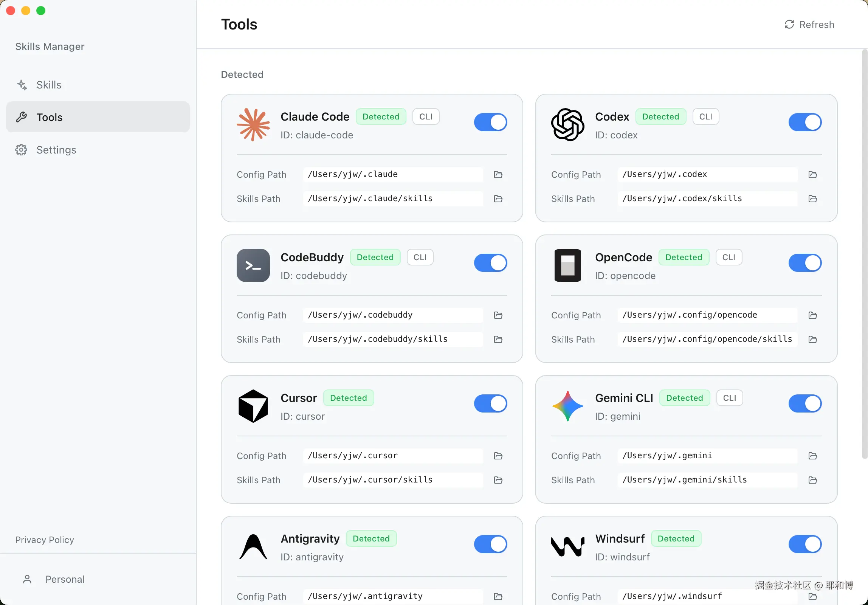Click the Claude Code starburst logo
Viewport: 868px width, 605px height.
pyautogui.click(x=253, y=125)
